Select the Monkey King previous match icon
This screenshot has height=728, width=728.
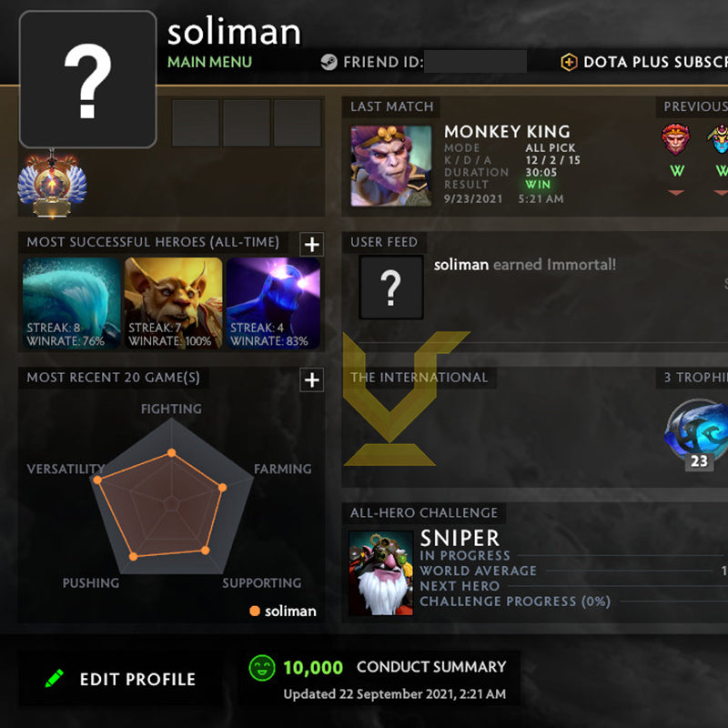coord(675,138)
